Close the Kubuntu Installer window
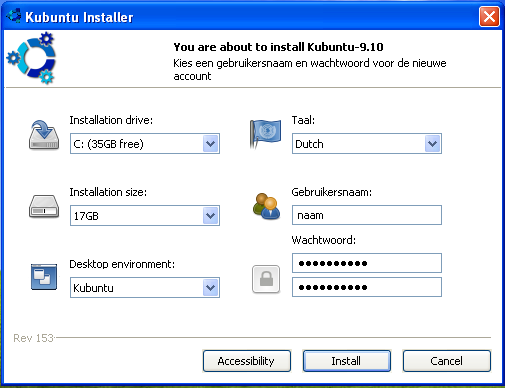505x388 pixels. pos(489,16)
